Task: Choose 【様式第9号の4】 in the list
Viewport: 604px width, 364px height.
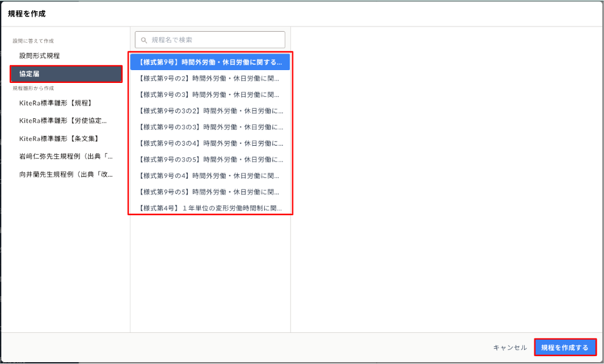Action: 210,176
